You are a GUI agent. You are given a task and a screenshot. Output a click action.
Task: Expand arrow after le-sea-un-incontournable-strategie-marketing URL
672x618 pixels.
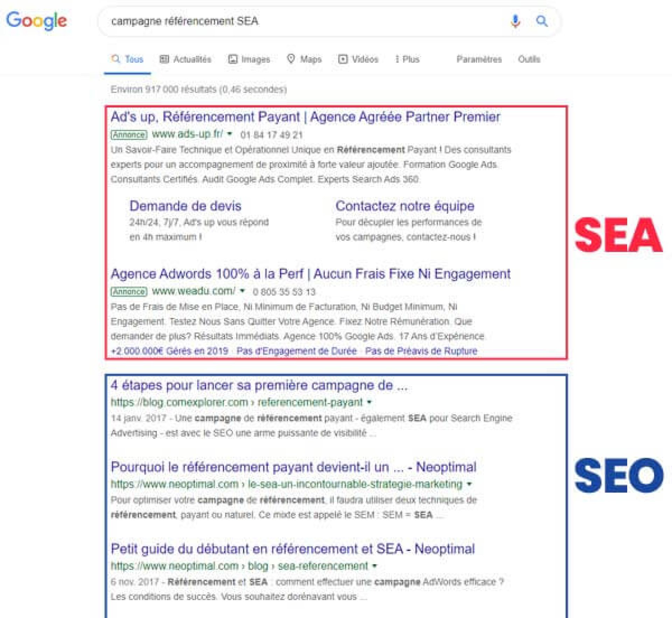469,484
